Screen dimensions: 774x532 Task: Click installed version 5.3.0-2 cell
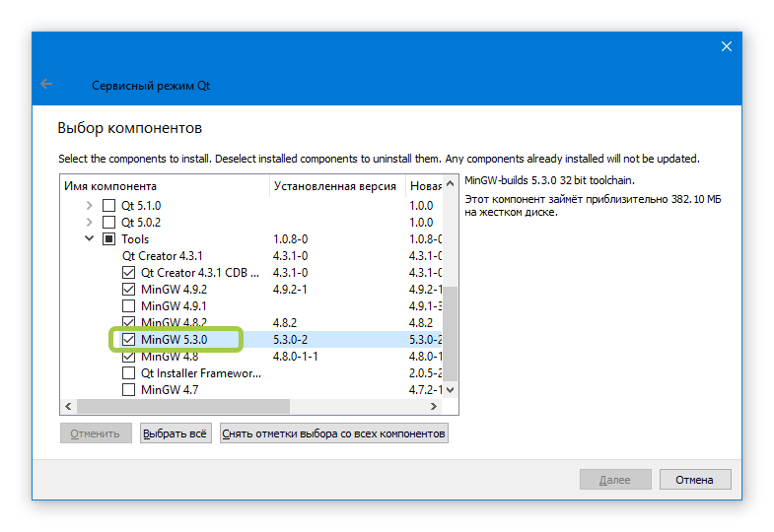click(x=290, y=340)
